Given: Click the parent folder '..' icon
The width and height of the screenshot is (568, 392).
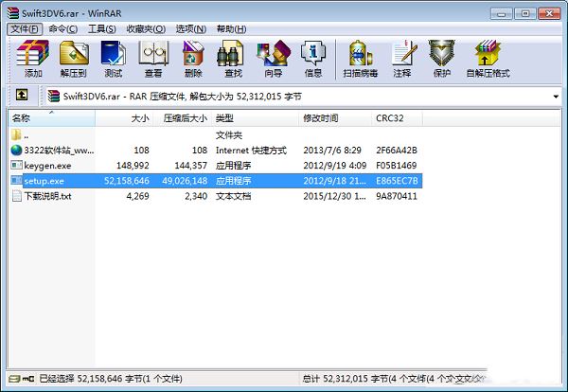Looking at the screenshot, I should click(16, 134).
